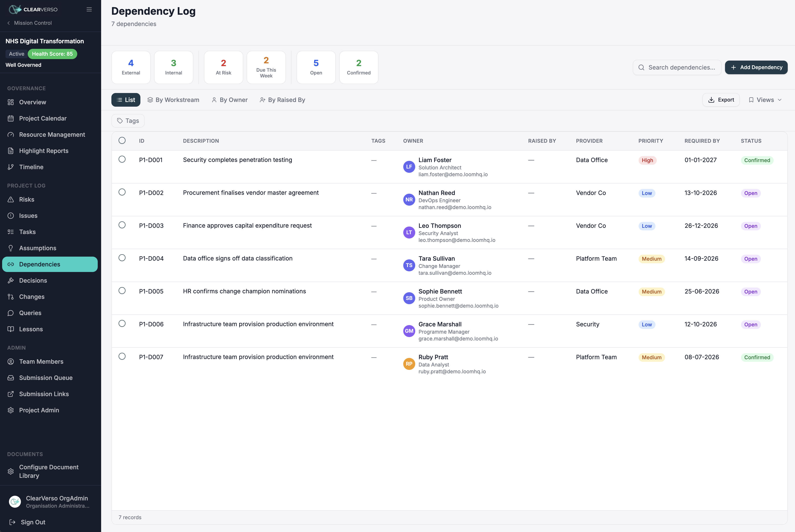Open Lessons log

click(50, 329)
